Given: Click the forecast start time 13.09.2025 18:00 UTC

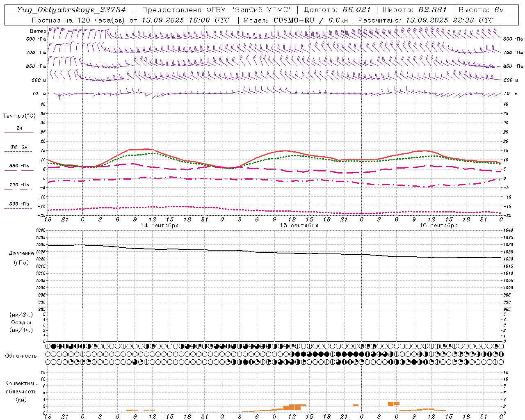Looking at the screenshot, I should [x=185, y=20].
